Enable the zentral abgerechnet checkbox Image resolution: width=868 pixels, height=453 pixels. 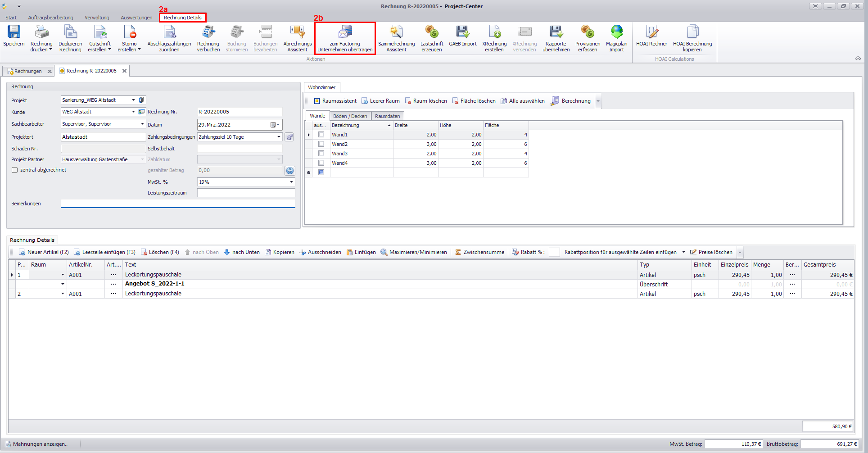click(x=14, y=170)
